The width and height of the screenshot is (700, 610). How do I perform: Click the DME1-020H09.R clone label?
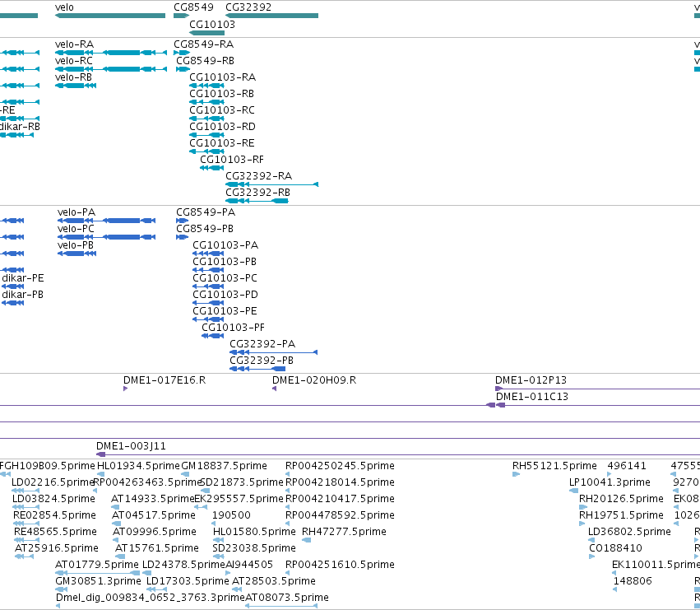(x=314, y=380)
